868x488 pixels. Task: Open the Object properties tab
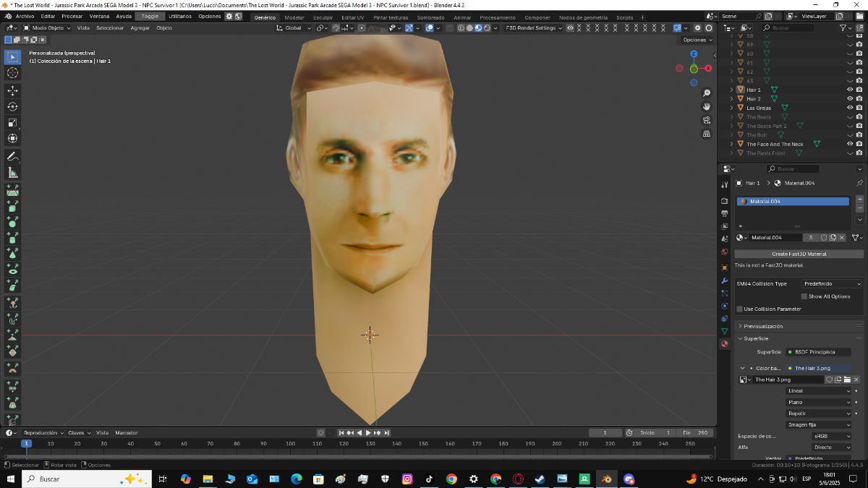tap(724, 267)
